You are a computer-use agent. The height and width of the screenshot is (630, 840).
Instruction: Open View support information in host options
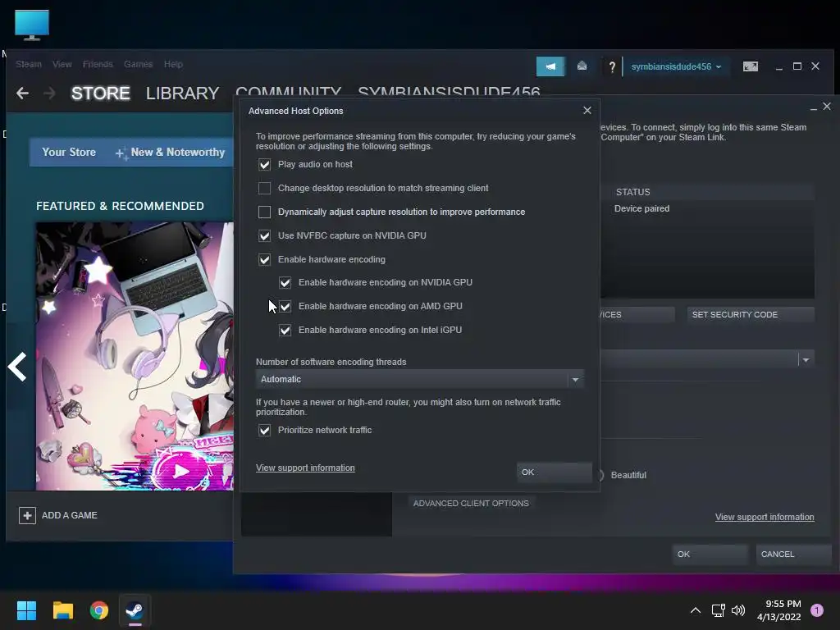point(305,468)
